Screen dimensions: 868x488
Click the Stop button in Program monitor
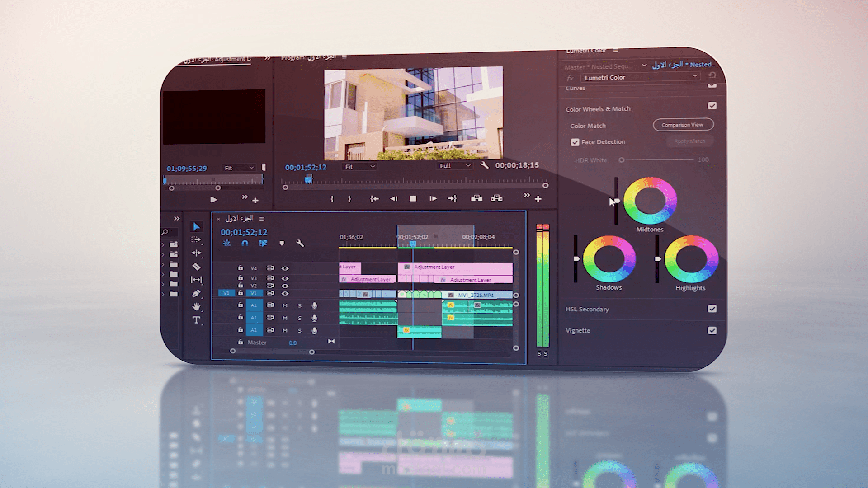click(413, 198)
